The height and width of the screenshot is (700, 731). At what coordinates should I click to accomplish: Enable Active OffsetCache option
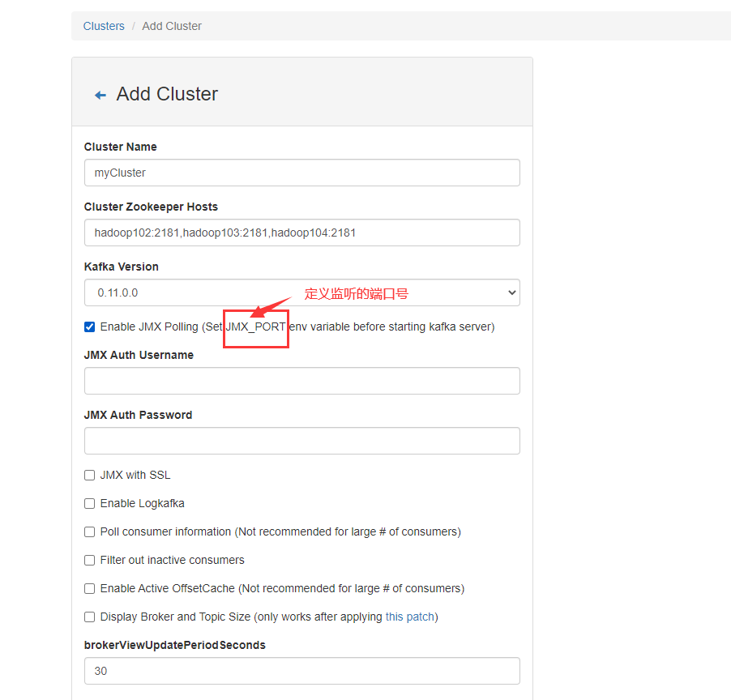(89, 588)
